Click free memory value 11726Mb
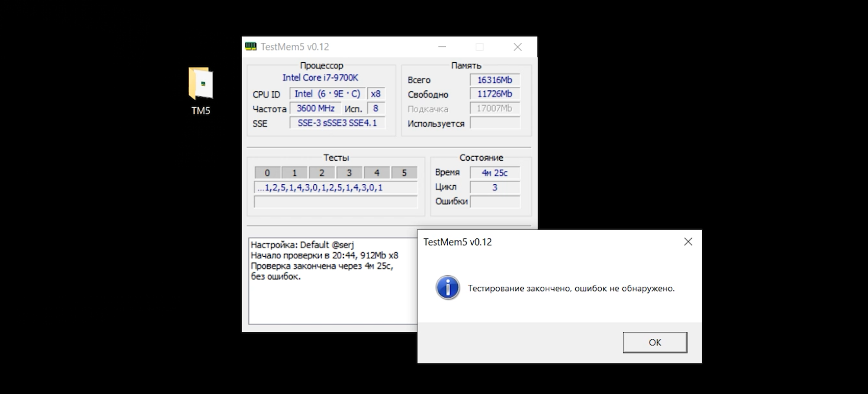The image size is (868, 394). 495,94
